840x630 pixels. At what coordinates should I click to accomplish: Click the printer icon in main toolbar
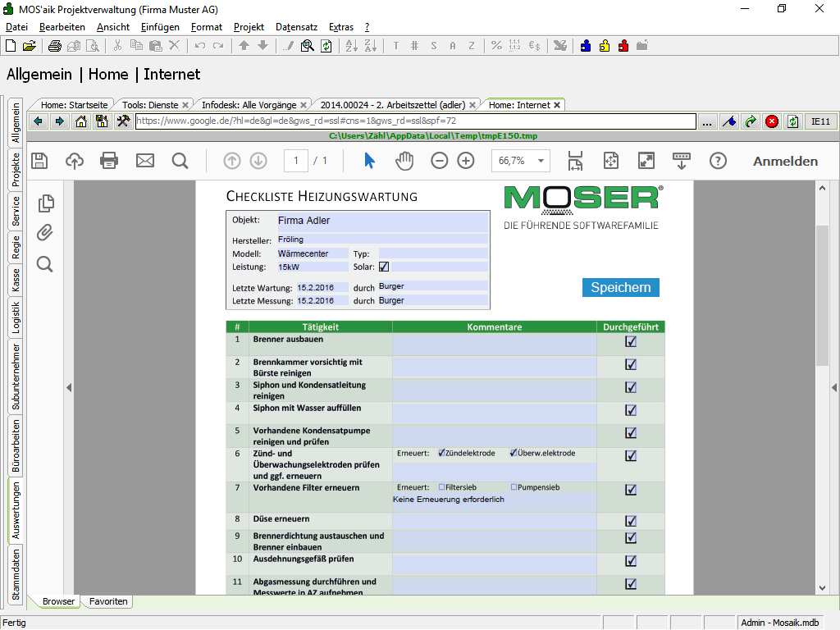55,46
